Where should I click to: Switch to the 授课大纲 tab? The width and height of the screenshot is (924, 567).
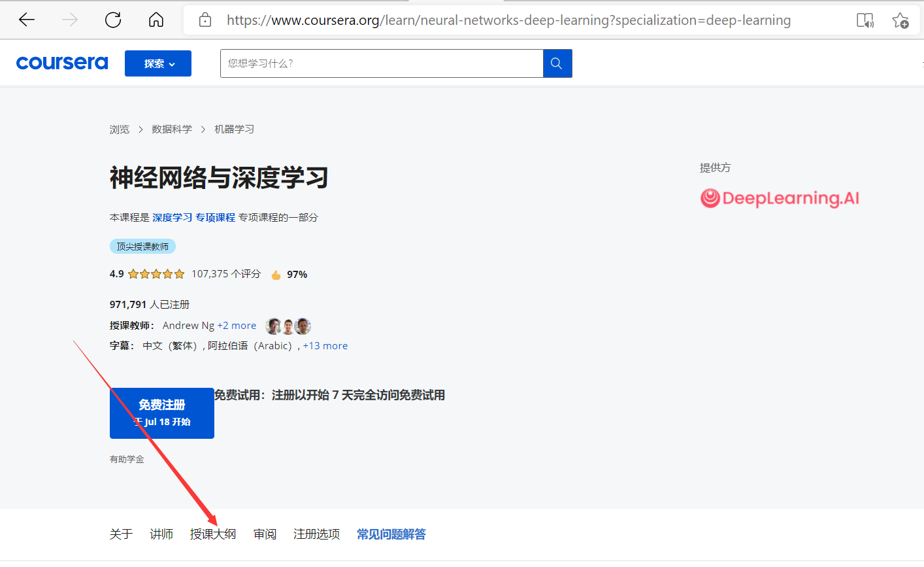pos(214,534)
